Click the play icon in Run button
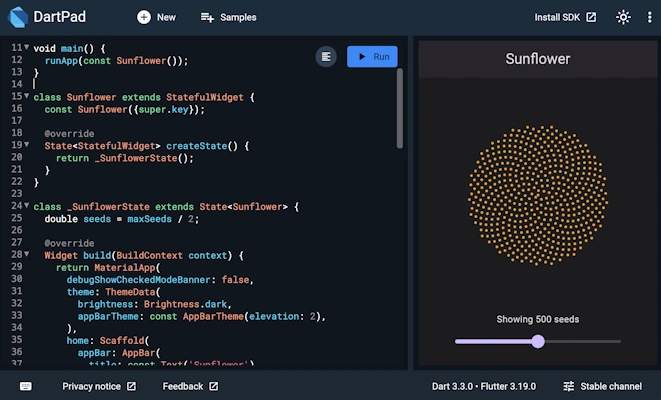 pyautogui.click(x=362, y=56)
